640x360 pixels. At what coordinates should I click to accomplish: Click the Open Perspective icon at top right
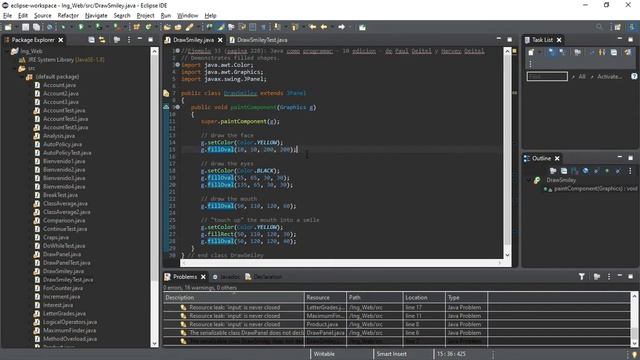[x=618, y=27]
